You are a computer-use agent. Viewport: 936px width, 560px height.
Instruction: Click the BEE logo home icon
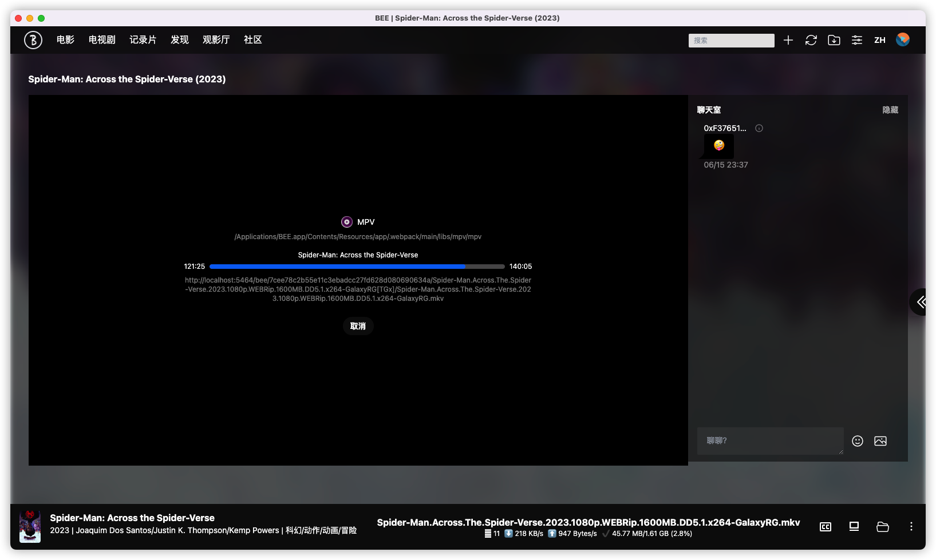tap(33, 40)
